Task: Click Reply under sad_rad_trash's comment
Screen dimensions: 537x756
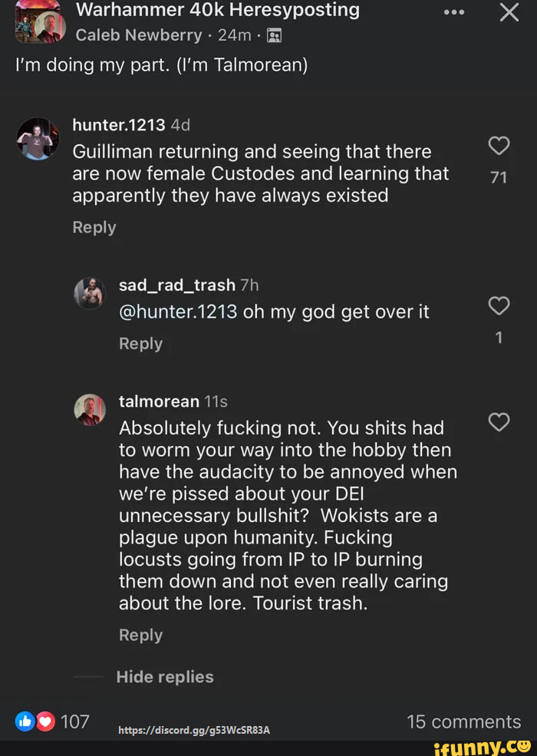Action: (140, 343)
